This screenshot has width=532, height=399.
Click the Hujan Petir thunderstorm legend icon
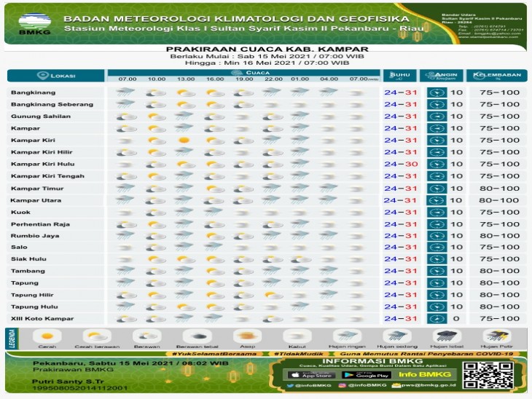496,336
